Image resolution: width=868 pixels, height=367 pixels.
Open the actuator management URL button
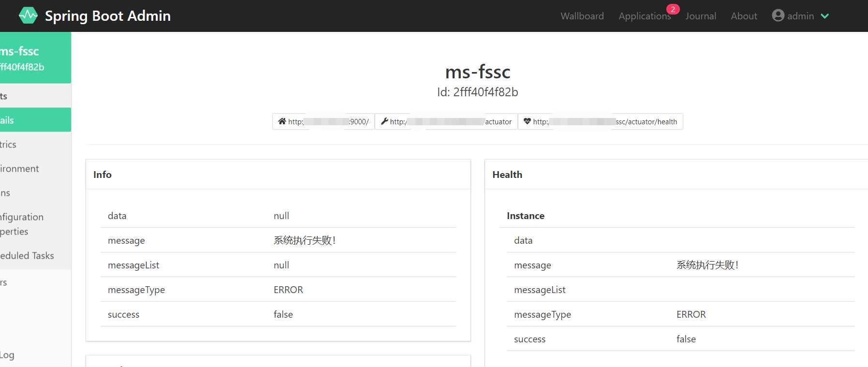[x=446, y=121]
